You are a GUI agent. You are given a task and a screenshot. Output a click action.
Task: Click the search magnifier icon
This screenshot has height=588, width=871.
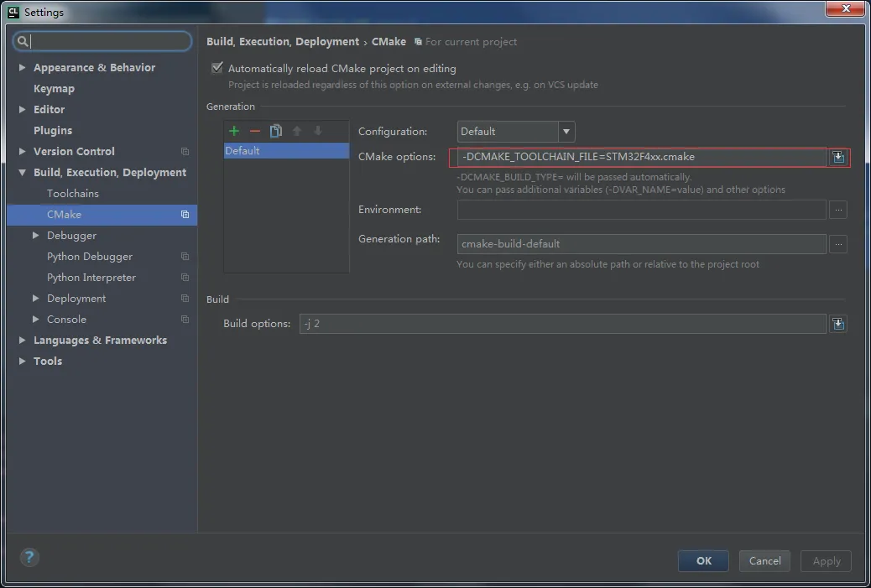click(x=23, y=41)
